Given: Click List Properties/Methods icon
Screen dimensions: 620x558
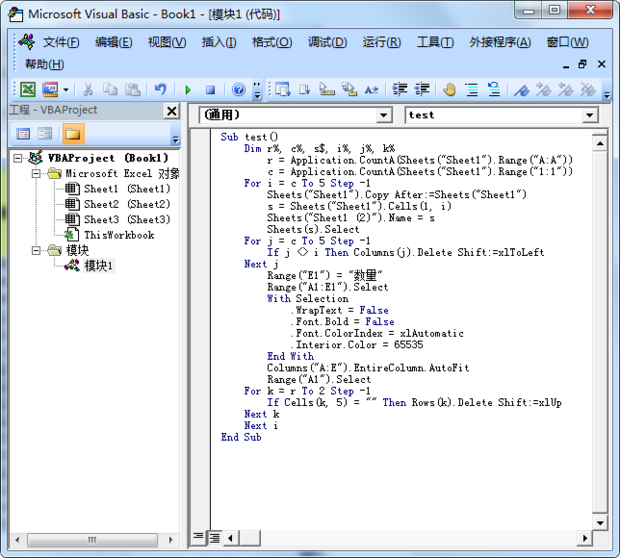Looking at the screenshot, I should click(283, 89).
